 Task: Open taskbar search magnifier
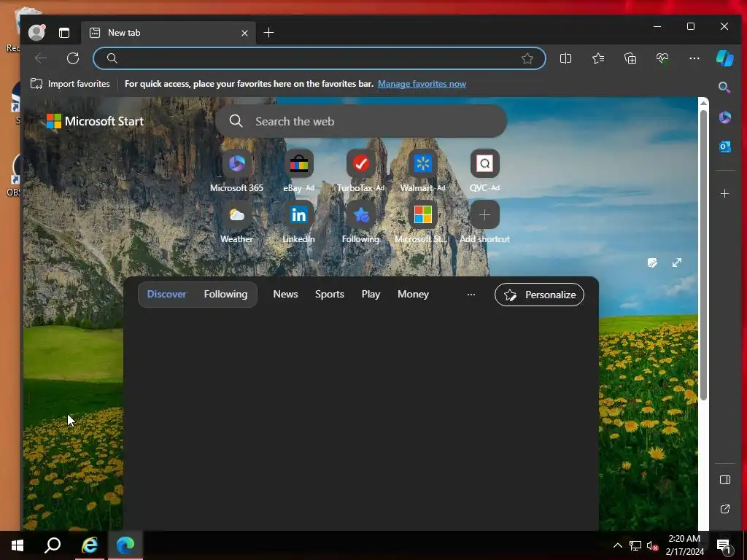(x=53, y=545)
